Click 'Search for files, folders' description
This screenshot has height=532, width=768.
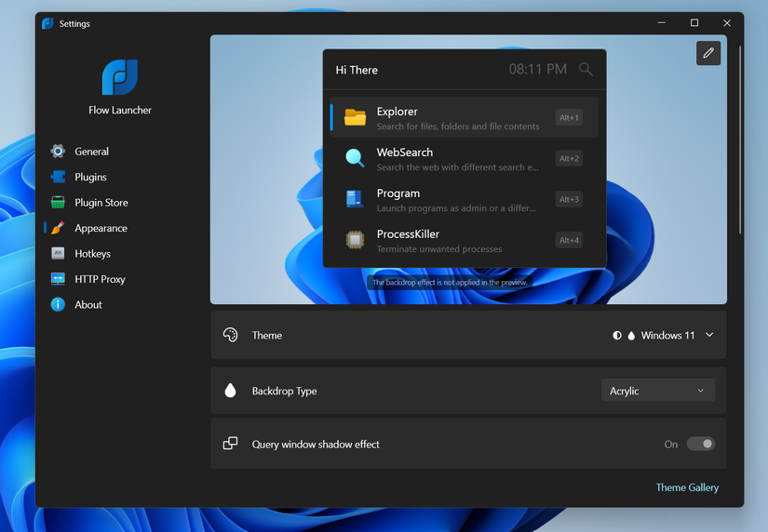pyautogui.click(x=458, y=126)
